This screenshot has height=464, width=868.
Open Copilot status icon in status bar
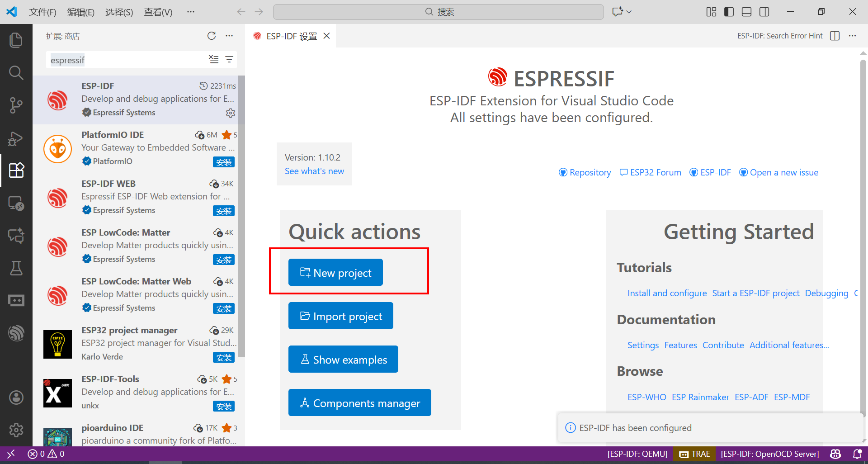(835, 454)
